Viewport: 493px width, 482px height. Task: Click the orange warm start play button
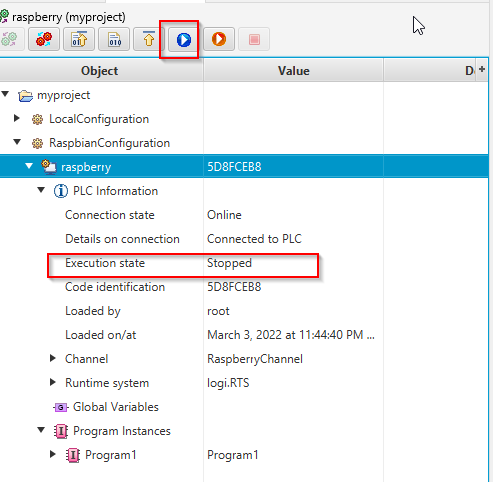(219, 39)
